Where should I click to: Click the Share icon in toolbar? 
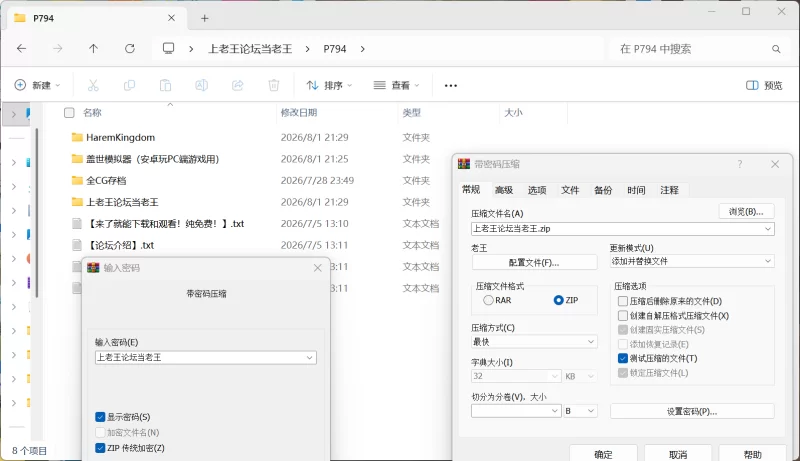[x=238, y=85]
